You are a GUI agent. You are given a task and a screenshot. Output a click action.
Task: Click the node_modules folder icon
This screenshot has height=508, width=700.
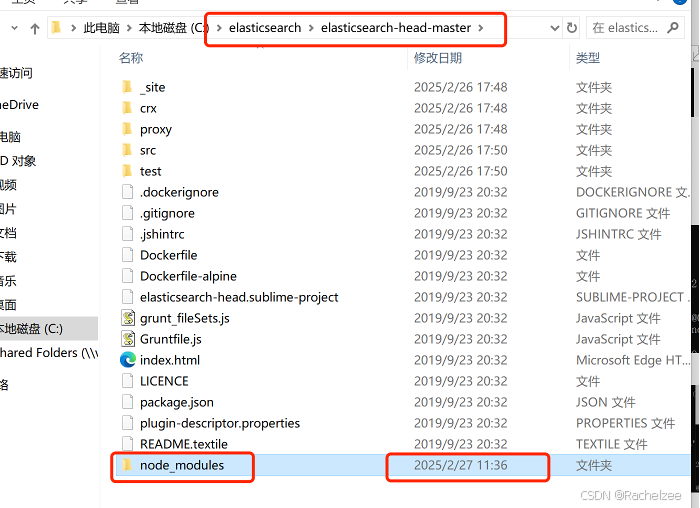[x=127, y=465]
